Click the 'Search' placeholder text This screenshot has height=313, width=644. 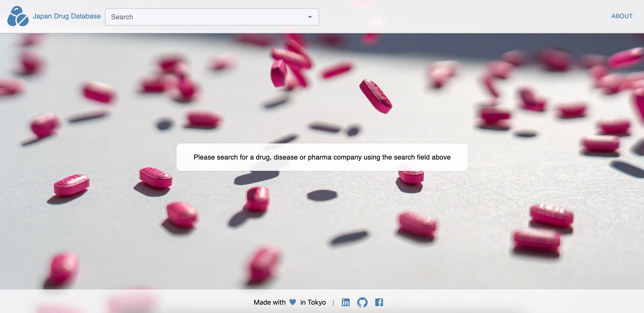click(122, 17)
